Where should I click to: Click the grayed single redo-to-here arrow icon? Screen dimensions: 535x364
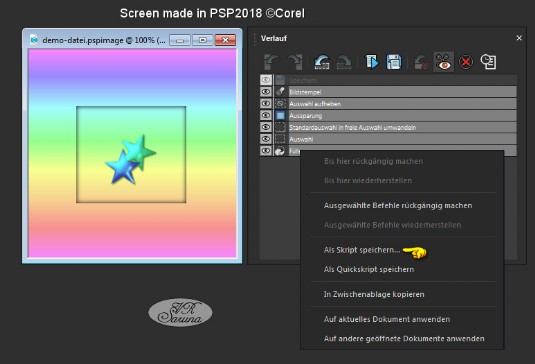pyautogui.click(x=295, y=62)
